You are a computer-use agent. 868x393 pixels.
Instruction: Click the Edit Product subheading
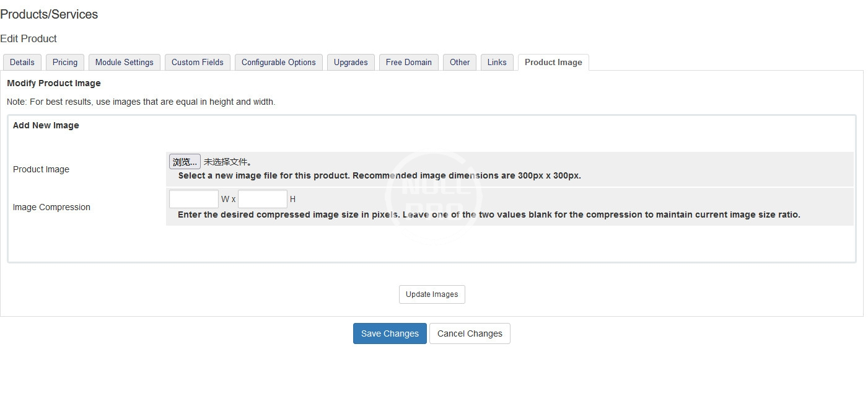[x=28, y=38]
